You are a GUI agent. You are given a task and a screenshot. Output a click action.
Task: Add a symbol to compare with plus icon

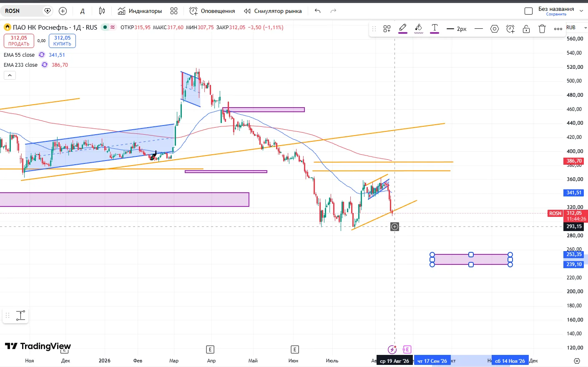(x=63, y=11)
